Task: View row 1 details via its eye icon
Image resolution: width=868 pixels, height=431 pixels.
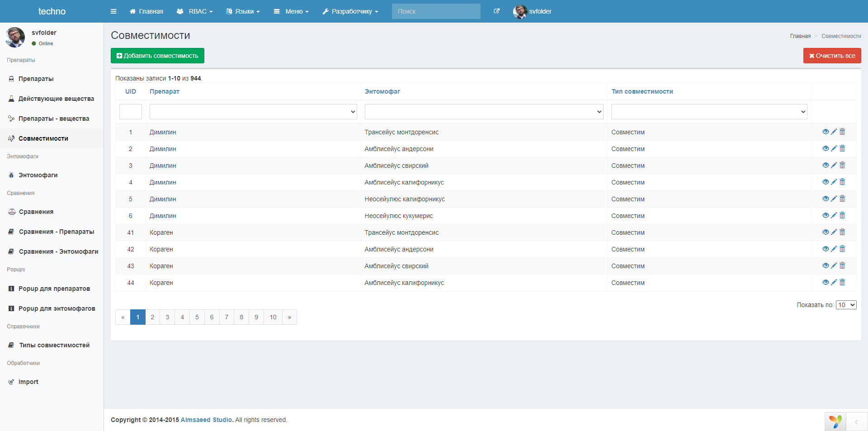Action: pos(826,132)
